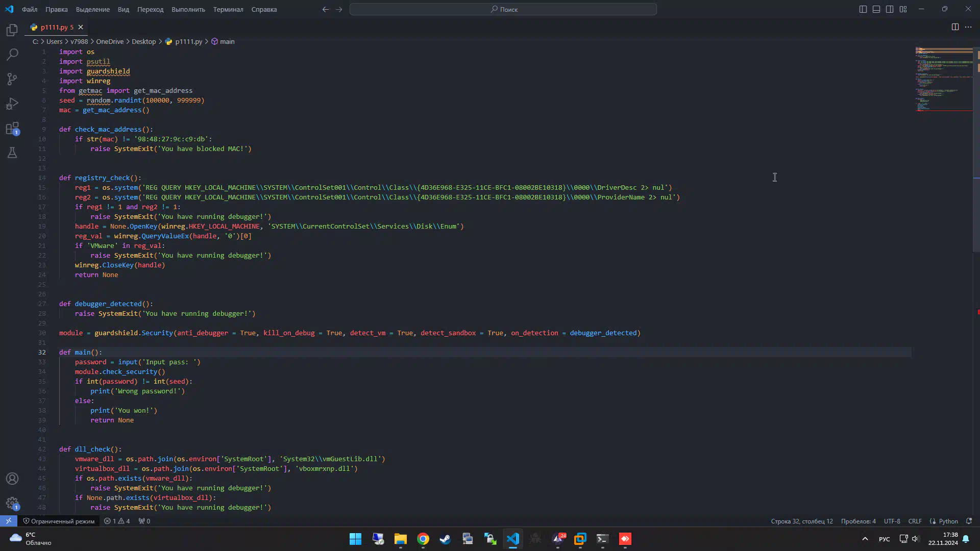
Task: Open the Вид menu
Action: point(124,9)
